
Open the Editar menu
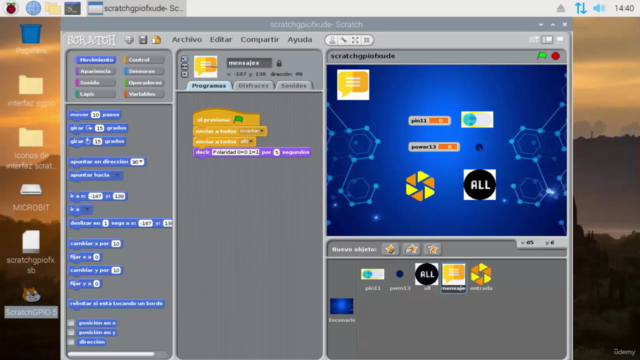click(221, 40)
